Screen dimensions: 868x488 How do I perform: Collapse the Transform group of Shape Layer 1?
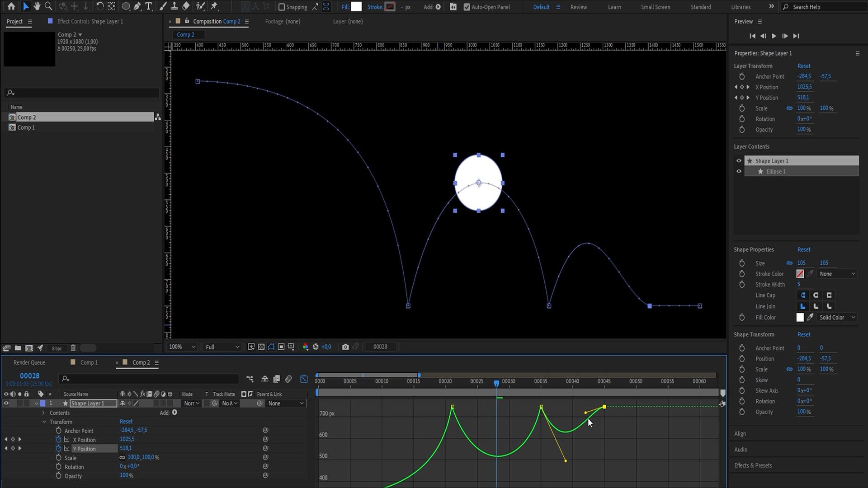44,422
